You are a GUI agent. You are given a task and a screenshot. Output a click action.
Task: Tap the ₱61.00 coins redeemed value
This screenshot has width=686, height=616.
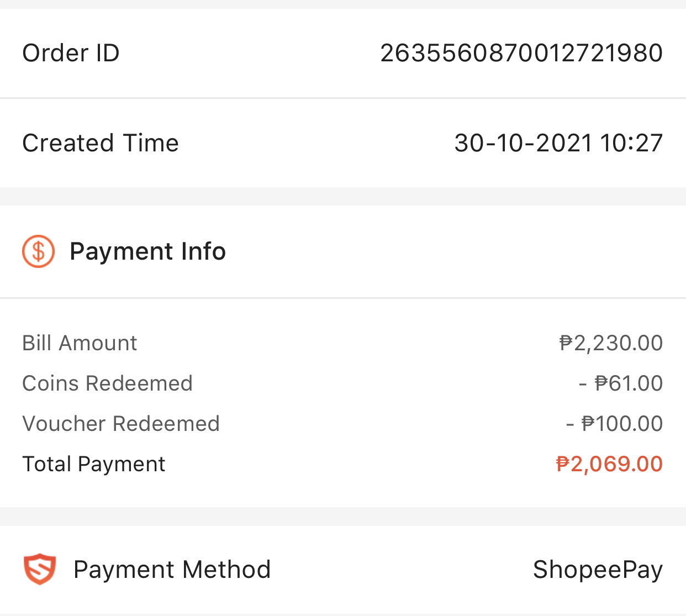point(621,383)
